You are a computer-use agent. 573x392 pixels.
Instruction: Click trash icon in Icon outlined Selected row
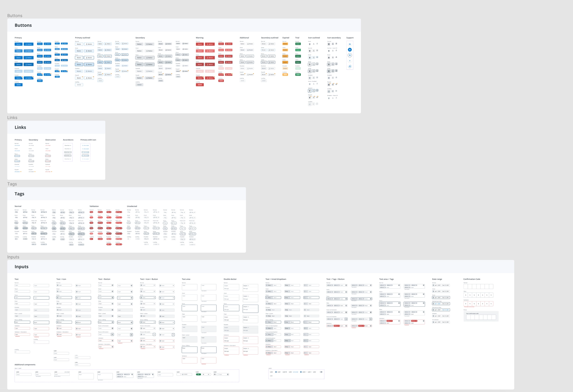(310, 91)
